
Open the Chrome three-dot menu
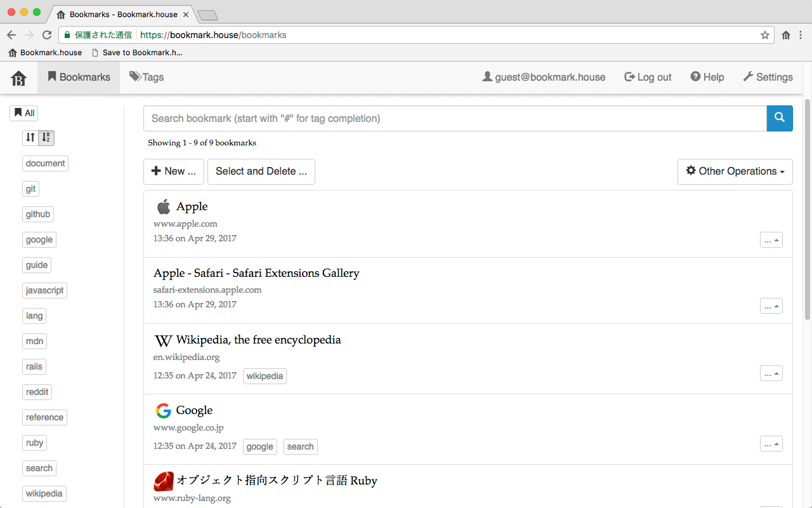(x=801, y=35)
